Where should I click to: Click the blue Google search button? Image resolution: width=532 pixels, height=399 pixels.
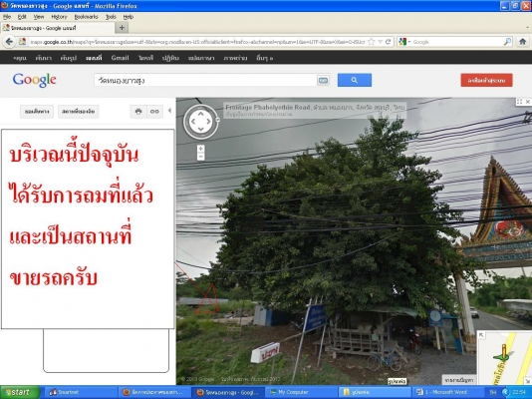click(355, 80)
